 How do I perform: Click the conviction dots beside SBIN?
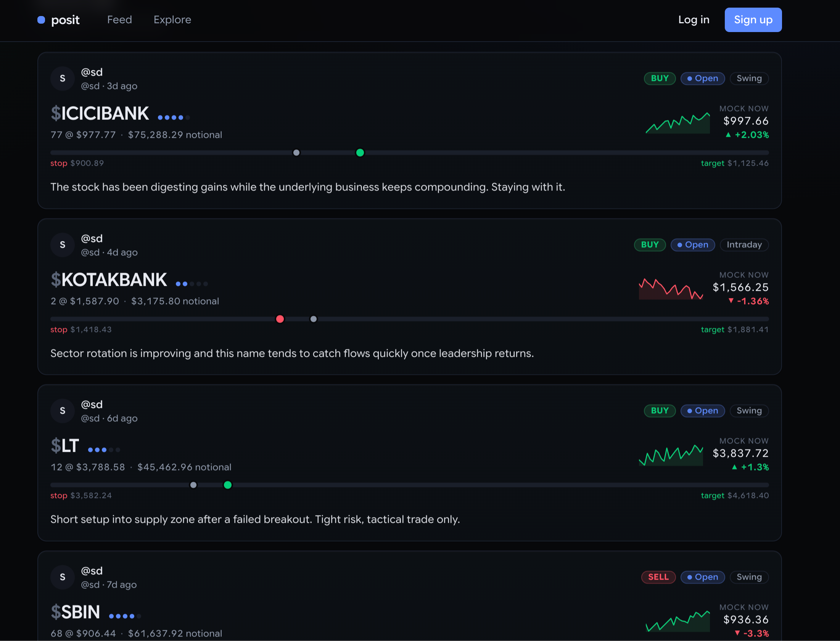(125, 616)
